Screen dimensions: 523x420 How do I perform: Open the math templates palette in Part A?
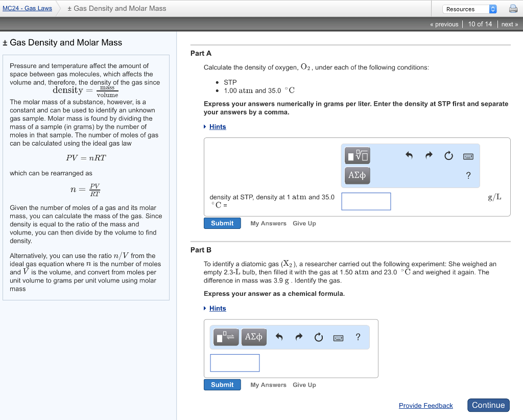tap(357, 155)
